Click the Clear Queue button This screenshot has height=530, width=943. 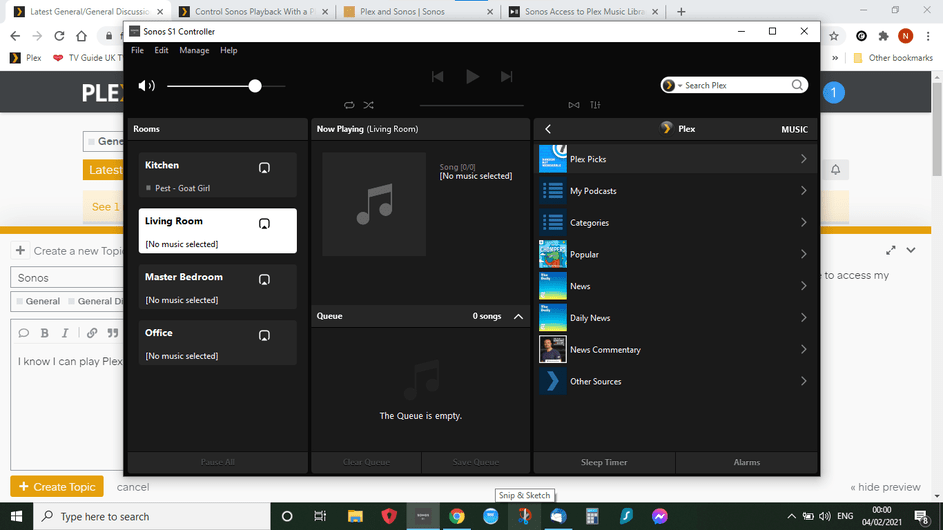[x=366, y=462]
